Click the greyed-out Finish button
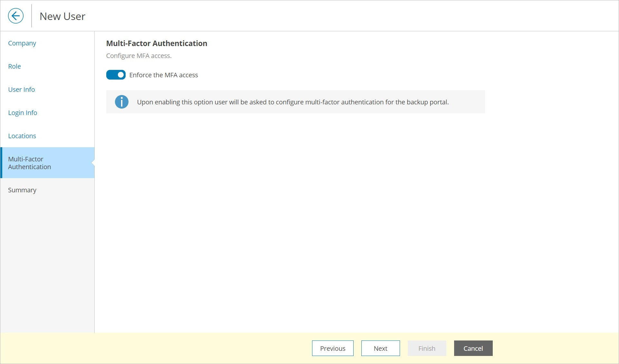The image size is (619, 364). pos(427,348)
